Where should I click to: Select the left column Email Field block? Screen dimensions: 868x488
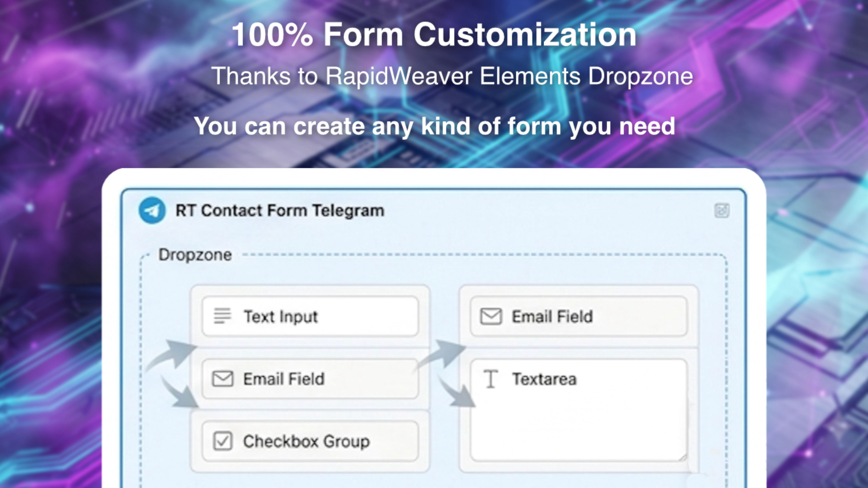pos(310,379)
